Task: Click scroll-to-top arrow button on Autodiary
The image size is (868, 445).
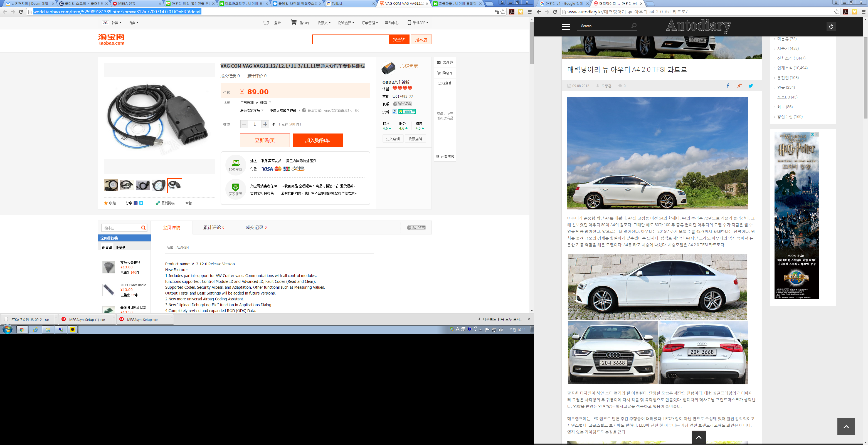Action: coord(846,426)
